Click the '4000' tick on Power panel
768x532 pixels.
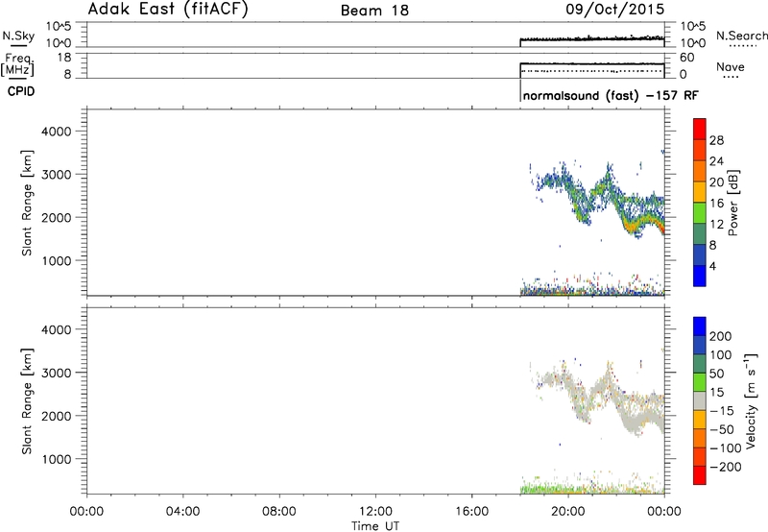(x=56, y=132)
